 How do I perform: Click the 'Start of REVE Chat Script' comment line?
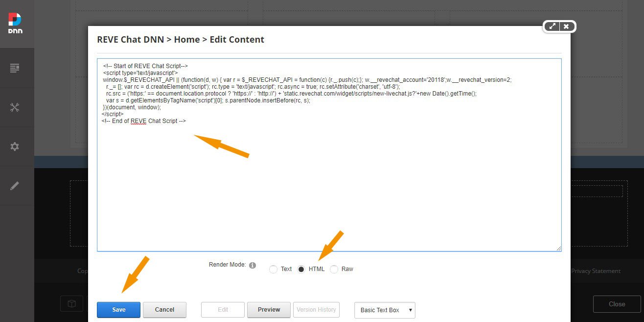tap(145, 66)
